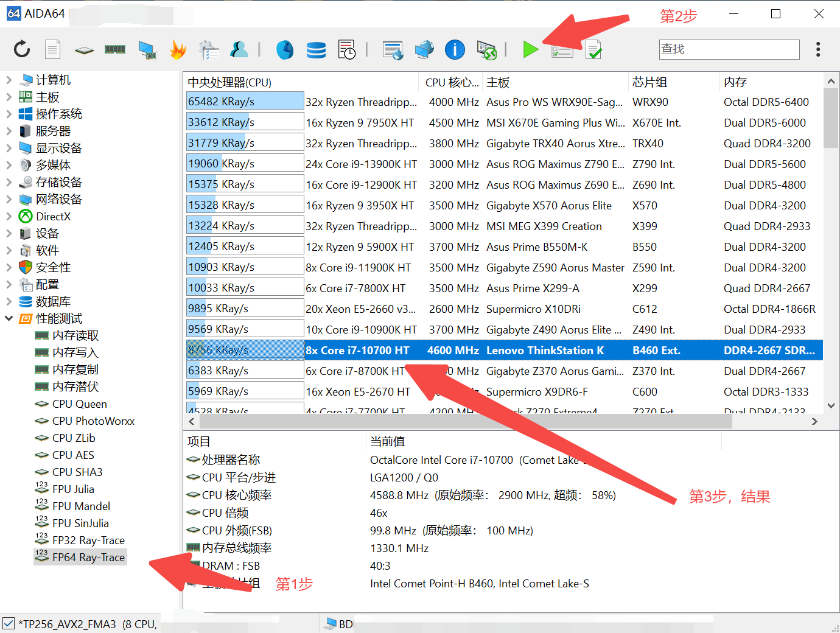Click the remote monitor green arrows icon

(486, 50)
